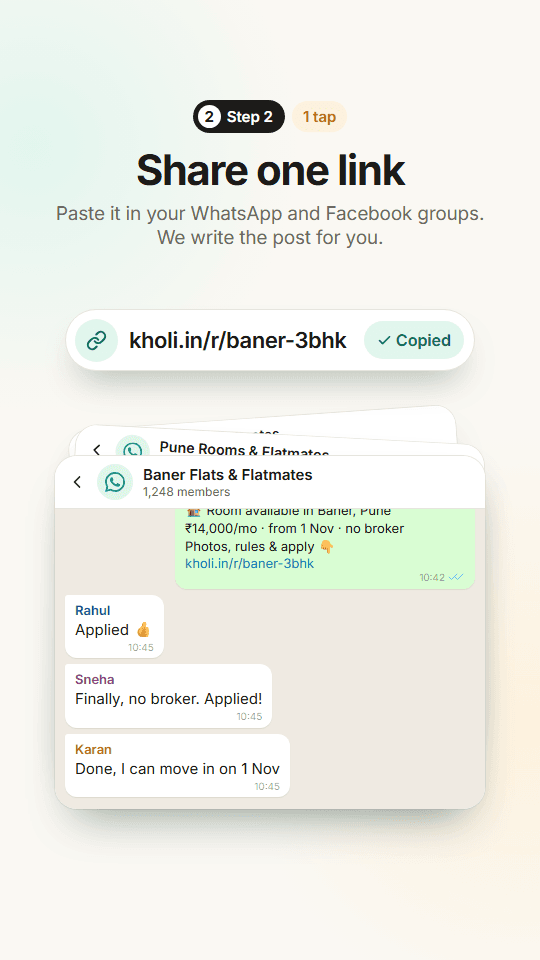Screen dimensions: 540x960
Task: Click the 1 tap pill
Action: [320, 117]
